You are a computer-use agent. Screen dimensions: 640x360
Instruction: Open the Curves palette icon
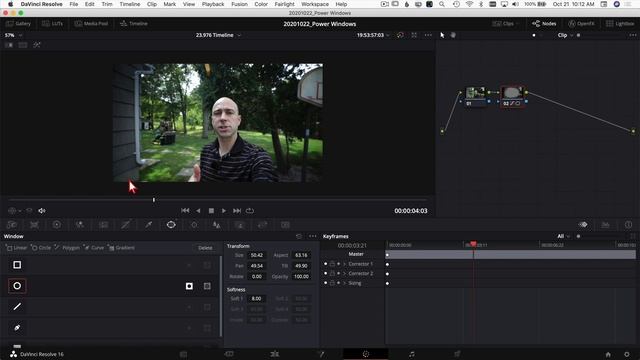pyautogui.click(x=126, y=225)
